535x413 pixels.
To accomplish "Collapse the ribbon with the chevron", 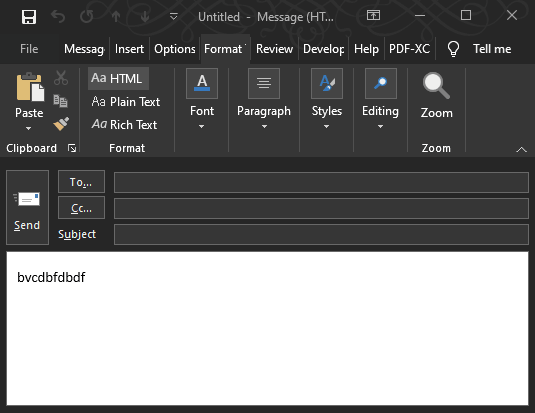I will 521,149.
